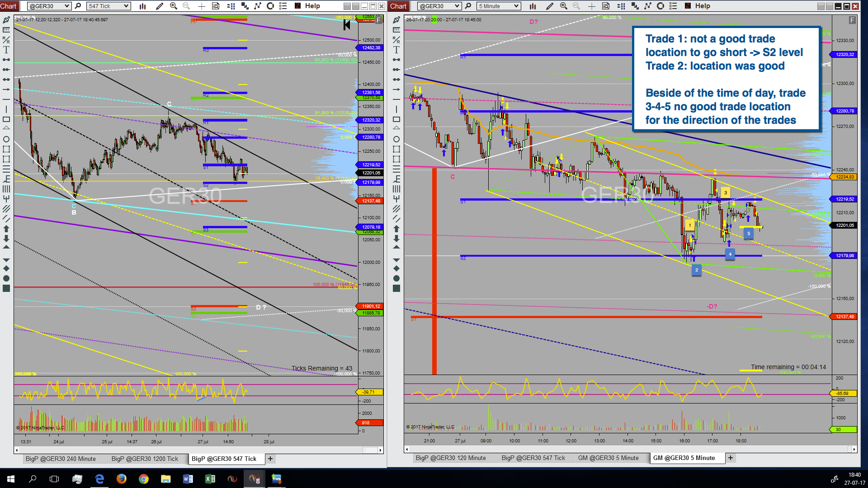Viewport: 868px width, 488px height.
Task: Select the ruler tool in the 547 Tick sidebar
Action: coord(6,30)
